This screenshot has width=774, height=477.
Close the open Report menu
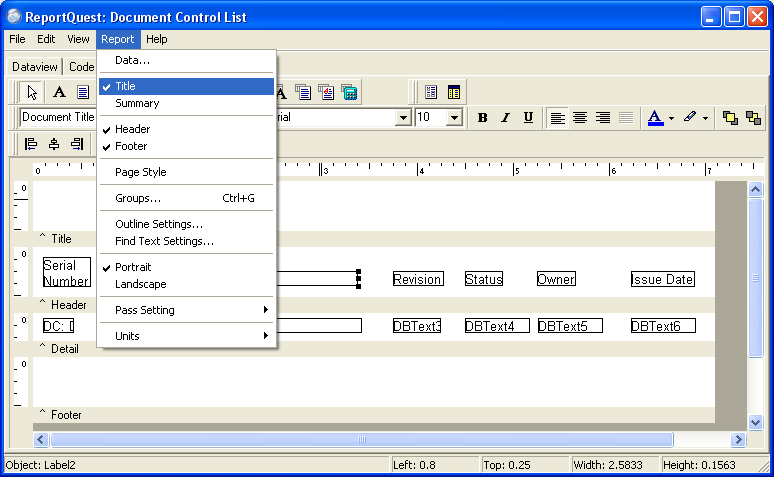(118, 39)
